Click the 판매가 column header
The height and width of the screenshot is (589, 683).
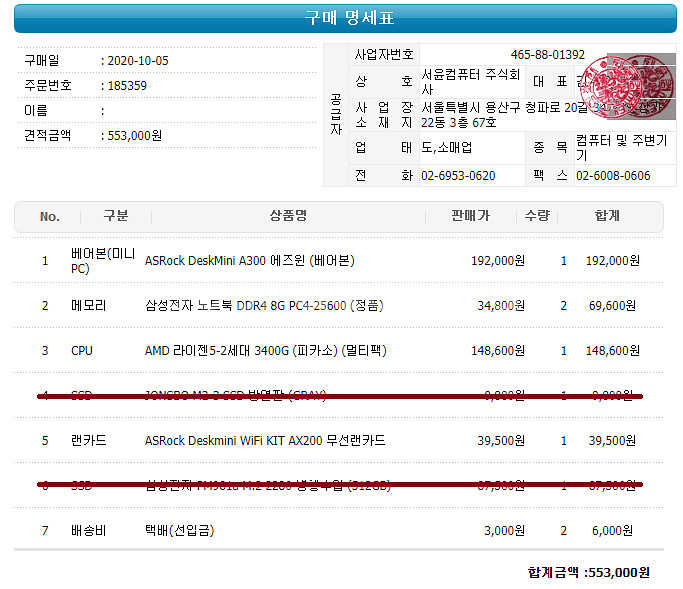pos(470,217)
